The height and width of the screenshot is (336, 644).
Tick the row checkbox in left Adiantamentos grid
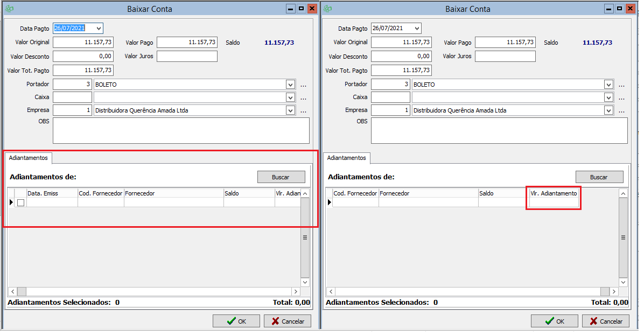click(21, 203)
